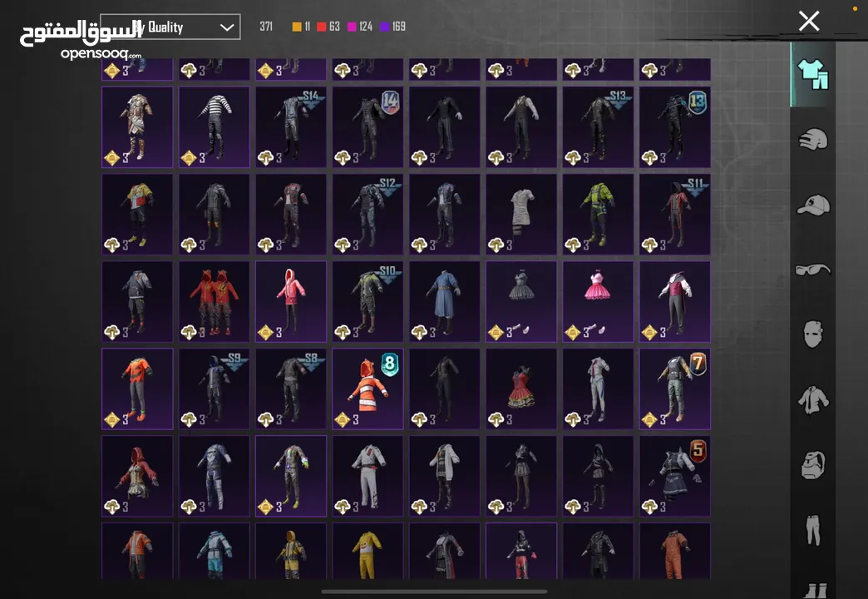Image resolution: width=868 pixels, height=599 pixels.
Task: Select the twin red hoodies outfit
Action: [x=215, y=302]
